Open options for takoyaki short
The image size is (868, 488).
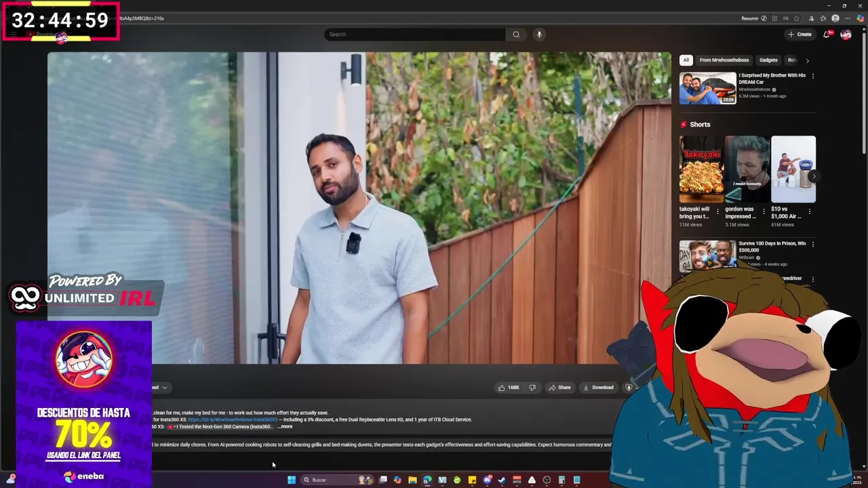pos(717,211)
